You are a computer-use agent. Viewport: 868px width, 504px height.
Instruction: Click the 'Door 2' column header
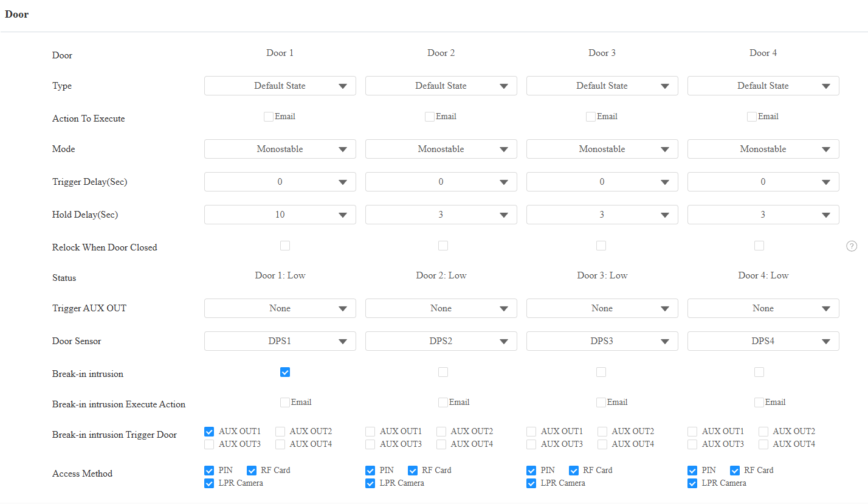(441, 53)
